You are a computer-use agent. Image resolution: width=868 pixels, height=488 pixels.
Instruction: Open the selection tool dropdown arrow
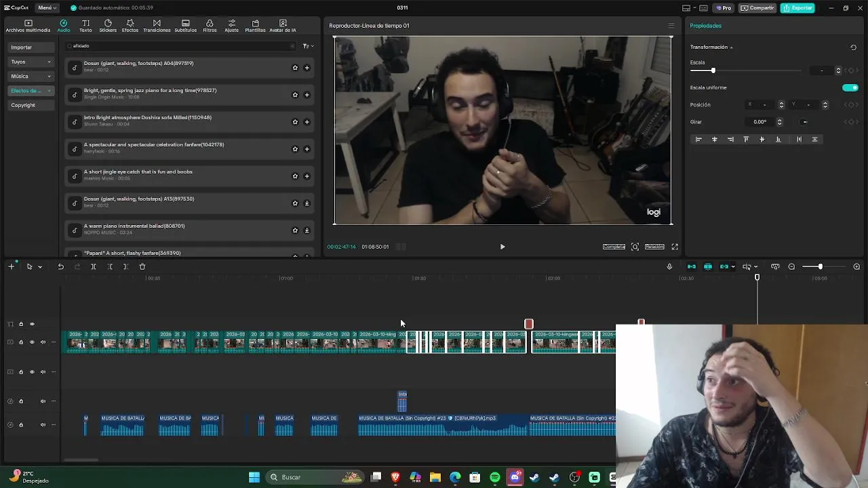pyautogui.click(x=40, y=267)
